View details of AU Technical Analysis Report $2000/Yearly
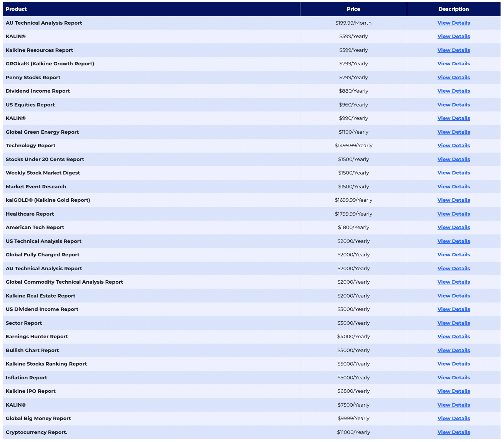 (454, 268)
